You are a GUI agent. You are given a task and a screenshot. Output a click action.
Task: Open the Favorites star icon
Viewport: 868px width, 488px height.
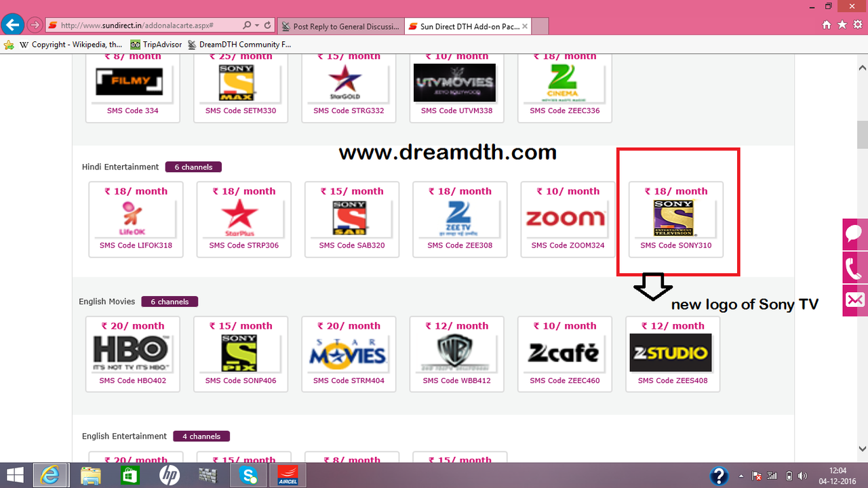point(842,25)
